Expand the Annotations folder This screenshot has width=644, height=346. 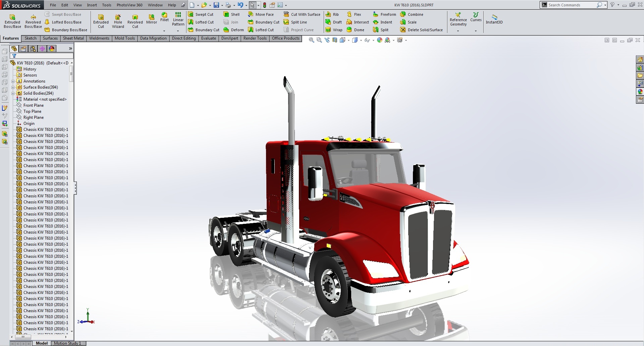tap(13, 81)
